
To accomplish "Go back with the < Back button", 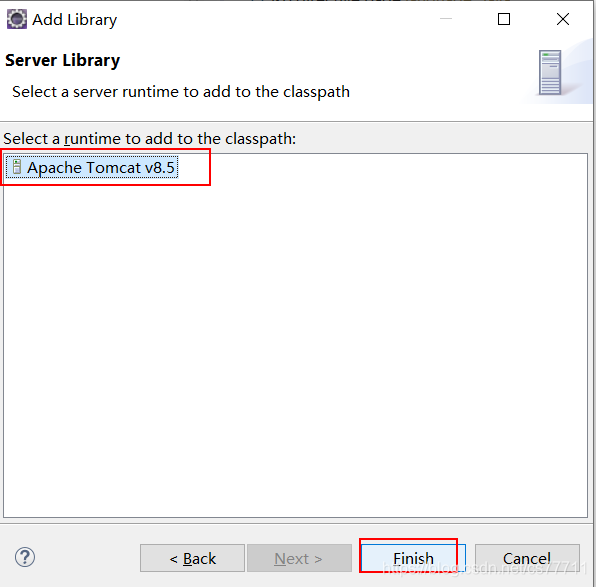I will [192, 558].
